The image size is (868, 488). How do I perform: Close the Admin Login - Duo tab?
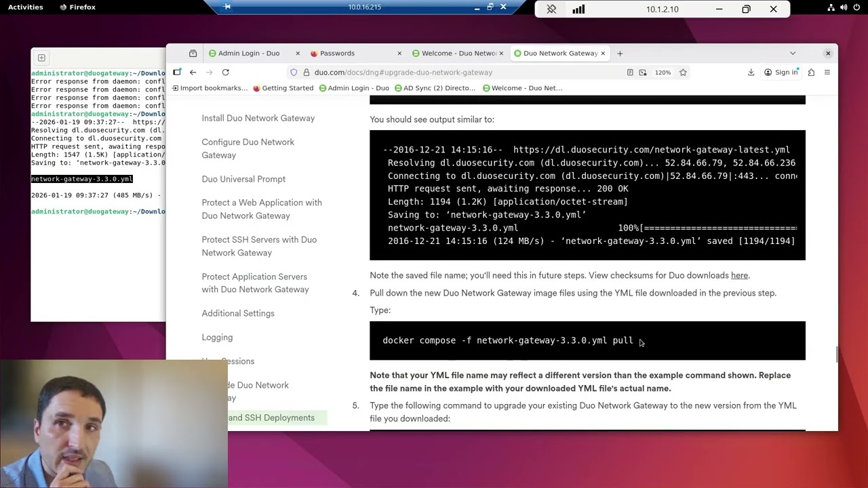pyautogui.click(x=298, y=54)
